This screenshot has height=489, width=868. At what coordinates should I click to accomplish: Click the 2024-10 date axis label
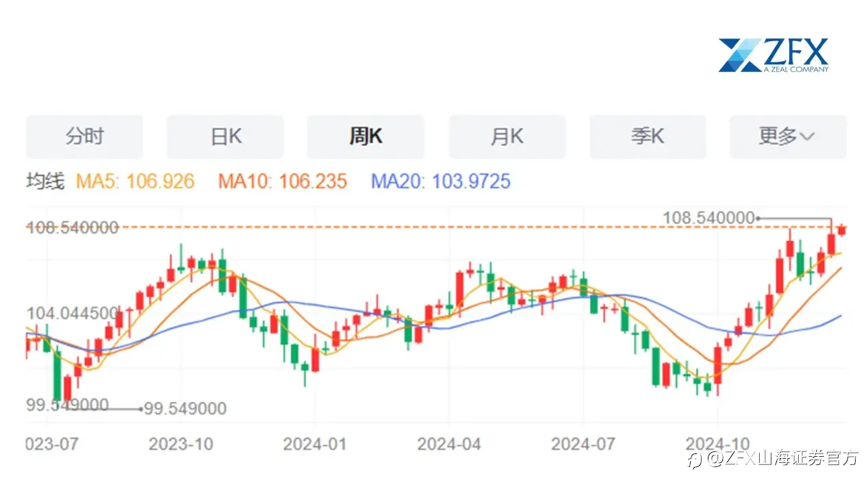717,444
